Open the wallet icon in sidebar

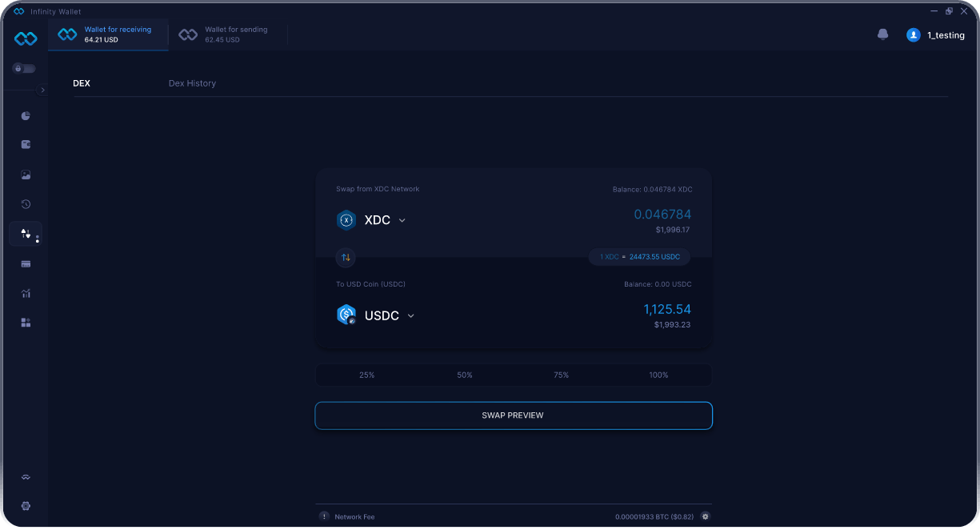click(26, 145)
